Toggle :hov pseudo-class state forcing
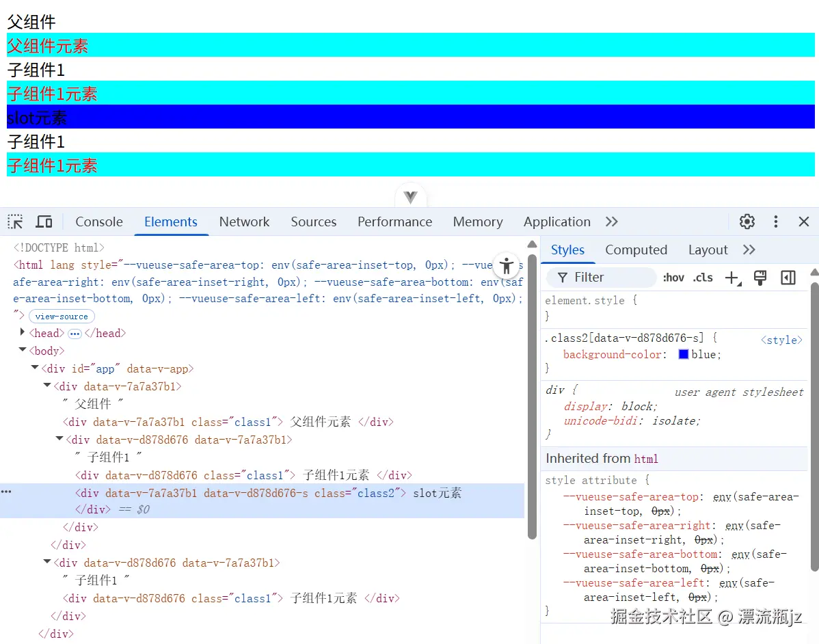The width and height of the screenshot is (819, 644). pyautogui.click(x=673, y=277)
